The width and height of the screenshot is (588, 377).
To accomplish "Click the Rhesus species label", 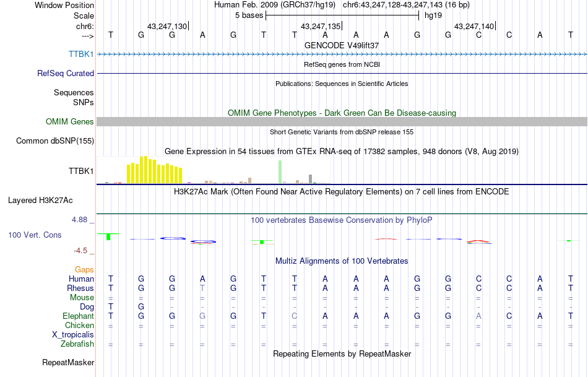I will tap(80, 288).
